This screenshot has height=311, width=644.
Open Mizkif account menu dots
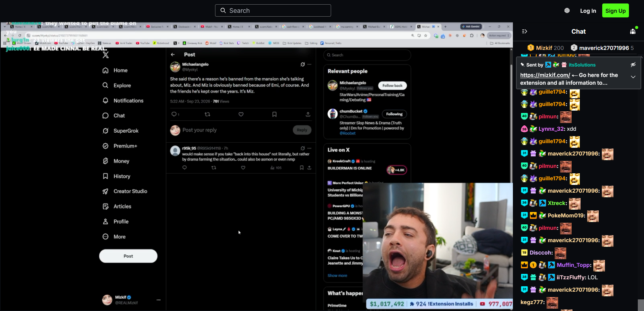click(x=159, y=300)
